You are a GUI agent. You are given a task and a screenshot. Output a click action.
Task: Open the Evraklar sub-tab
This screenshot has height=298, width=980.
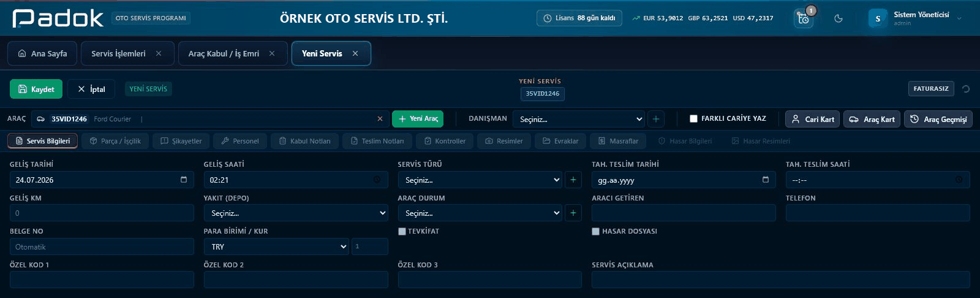coord(560,141)
